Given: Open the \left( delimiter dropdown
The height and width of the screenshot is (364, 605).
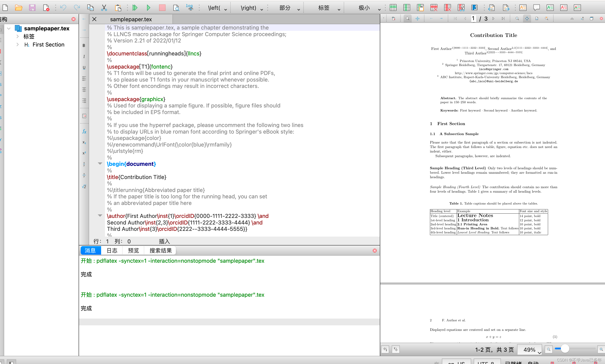Looking at the screenshot, I should [225, 9].
